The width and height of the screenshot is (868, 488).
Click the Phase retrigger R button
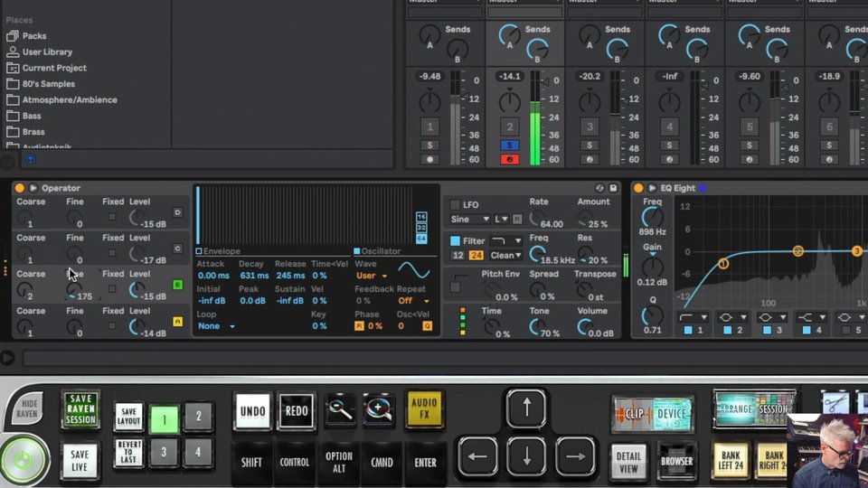click(359, 326)
